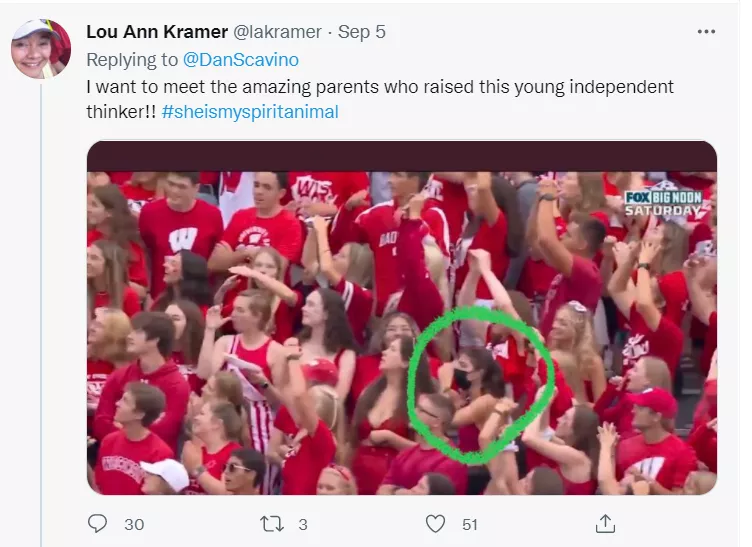This screenshot has width=752, height=547.
Task: Open the Sep 5 timestamp link
Action: point(362,32)
